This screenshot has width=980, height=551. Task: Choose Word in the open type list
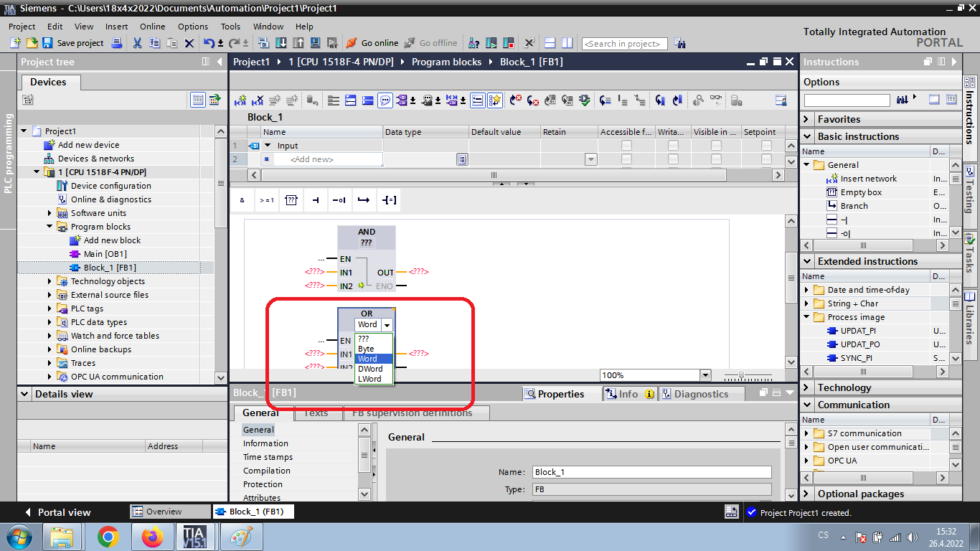tap(374, 359)
